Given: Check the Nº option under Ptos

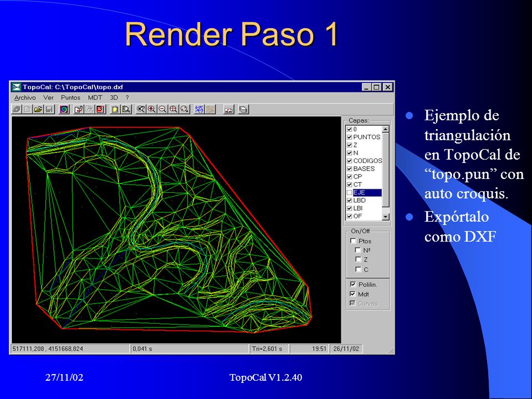Looking at the screenshot, I should coord(358,250).
